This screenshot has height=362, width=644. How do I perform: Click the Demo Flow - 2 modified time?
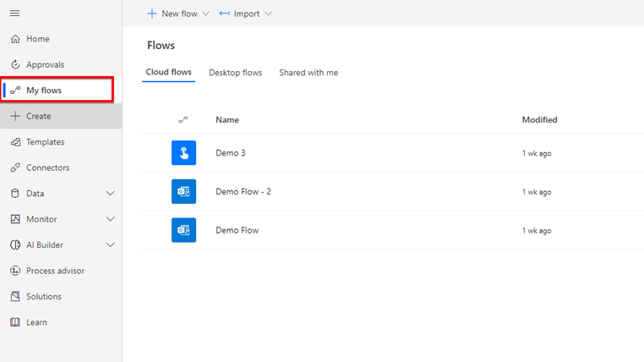click(x=537, y=192)
